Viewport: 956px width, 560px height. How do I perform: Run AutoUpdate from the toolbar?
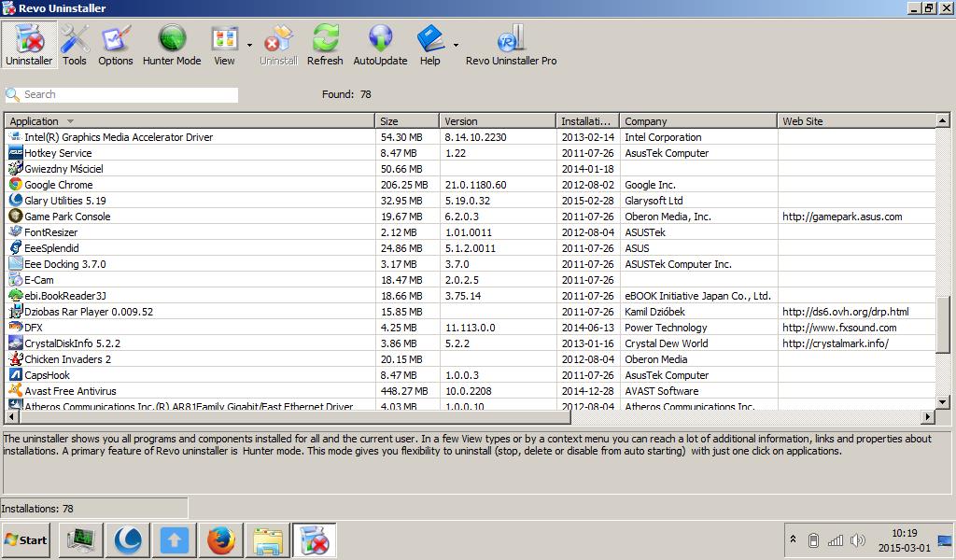click(381, 45)
